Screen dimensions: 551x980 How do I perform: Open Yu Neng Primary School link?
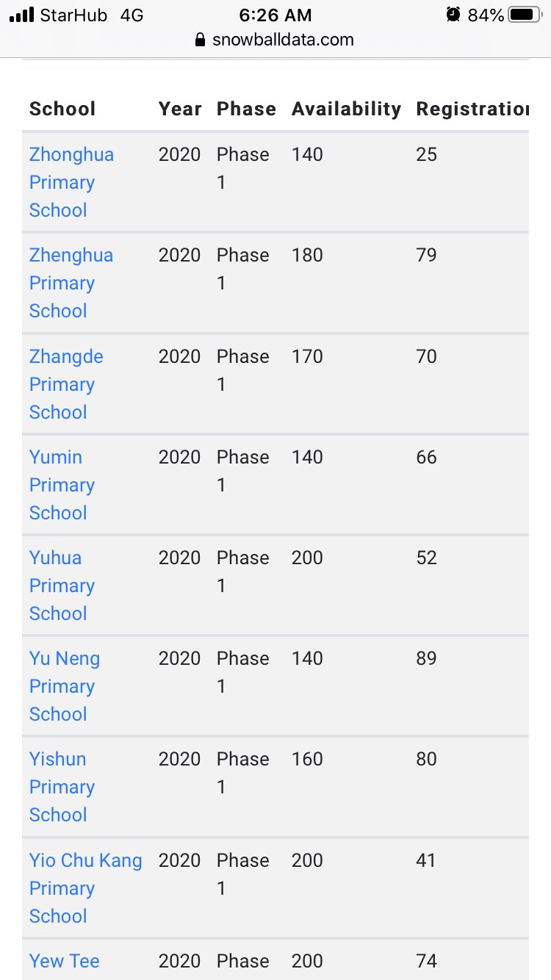[64, 686]
